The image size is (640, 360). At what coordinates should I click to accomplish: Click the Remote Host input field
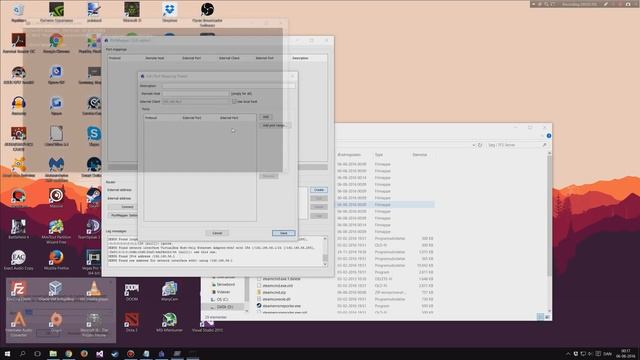[196, 93]
